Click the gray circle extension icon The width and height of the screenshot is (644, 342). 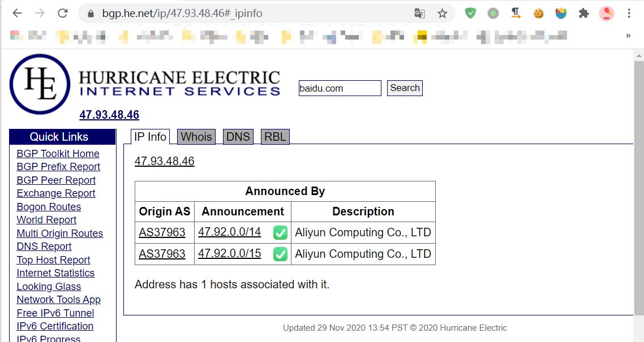tap(493, 14)
